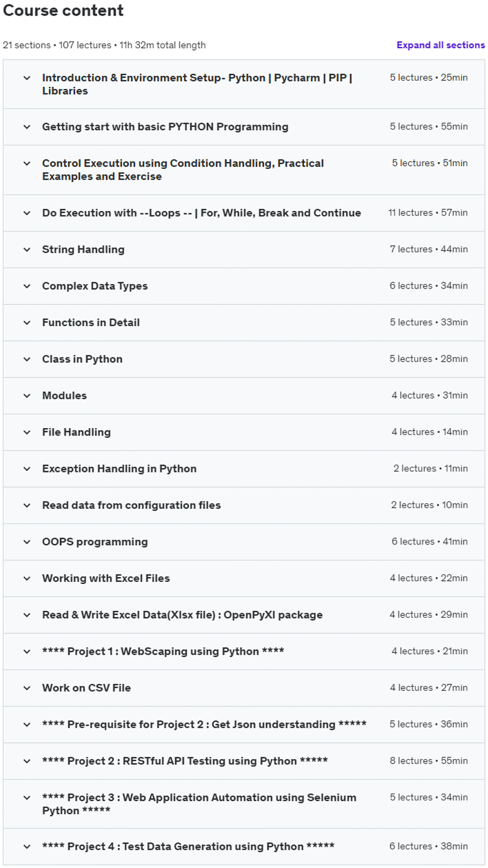The image size is (488, 868).
Task: Click Get Json understanding prerequisite title
Action: [x=204, y=725]
